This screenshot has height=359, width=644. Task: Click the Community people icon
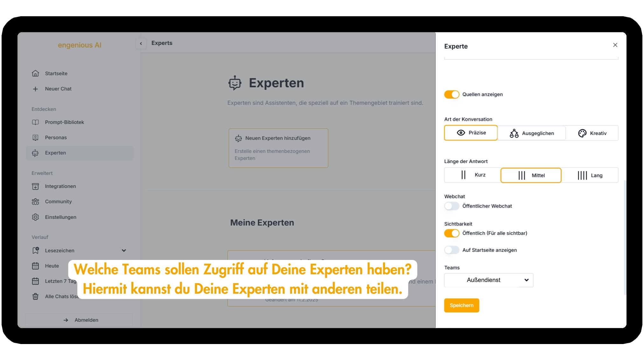pyautogui.click(x=35, y=202)
